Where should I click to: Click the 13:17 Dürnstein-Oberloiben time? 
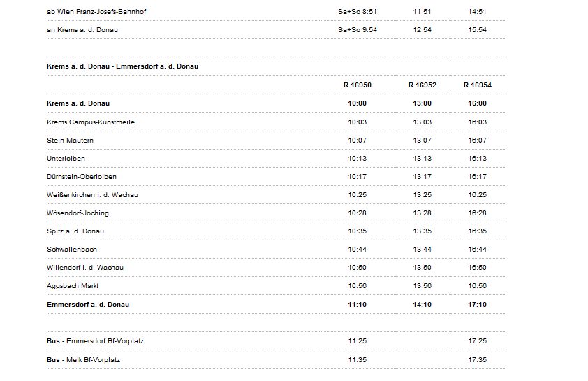(x=422, y=177)
